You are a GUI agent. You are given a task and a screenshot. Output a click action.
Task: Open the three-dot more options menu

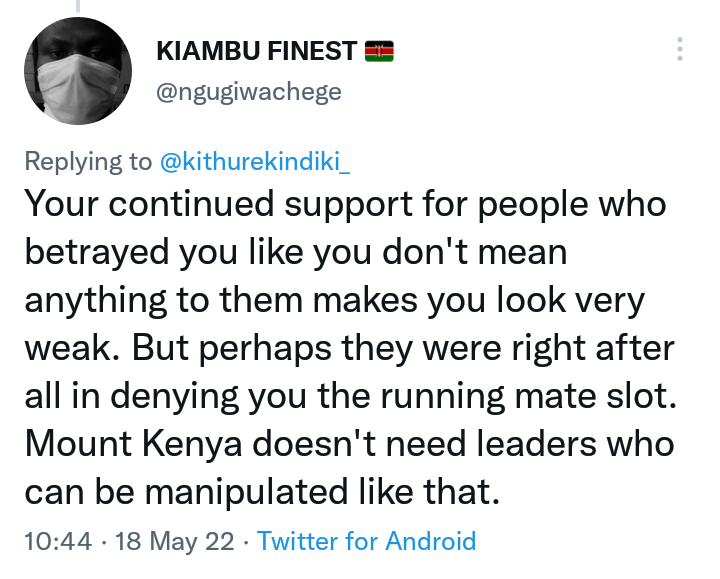tap(680, 49)
